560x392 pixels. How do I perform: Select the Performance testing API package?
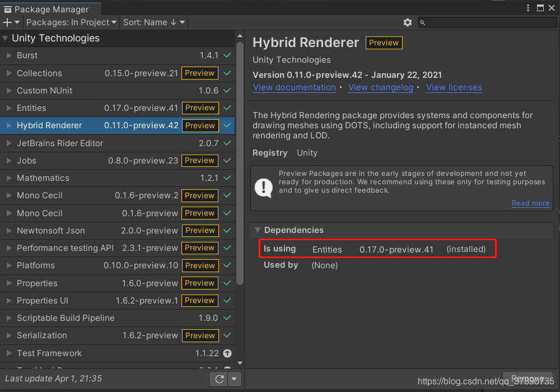click(x=117, y=248)
